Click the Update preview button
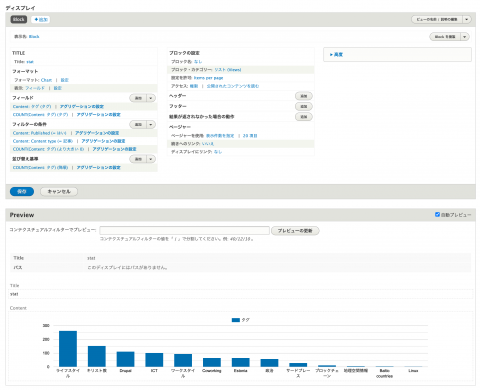Viewport: 480px width, 390px height. (295, 231)
